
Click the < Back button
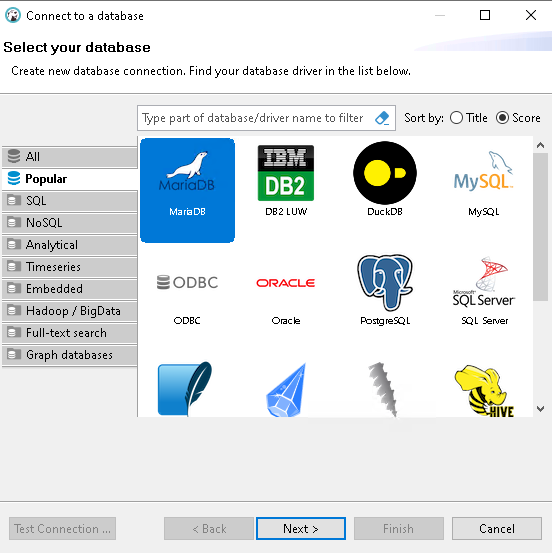(209, 528)
